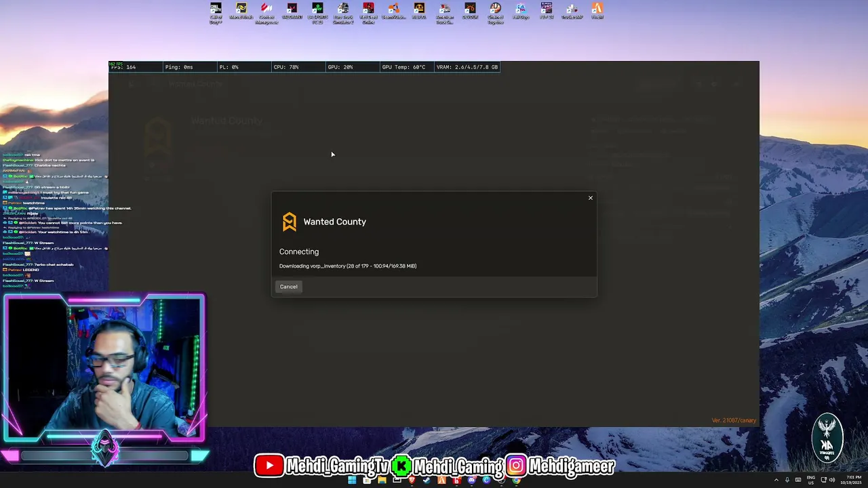Click the YouTube Mehdi_GamingTv banner logo

click(x=269, y=466)
